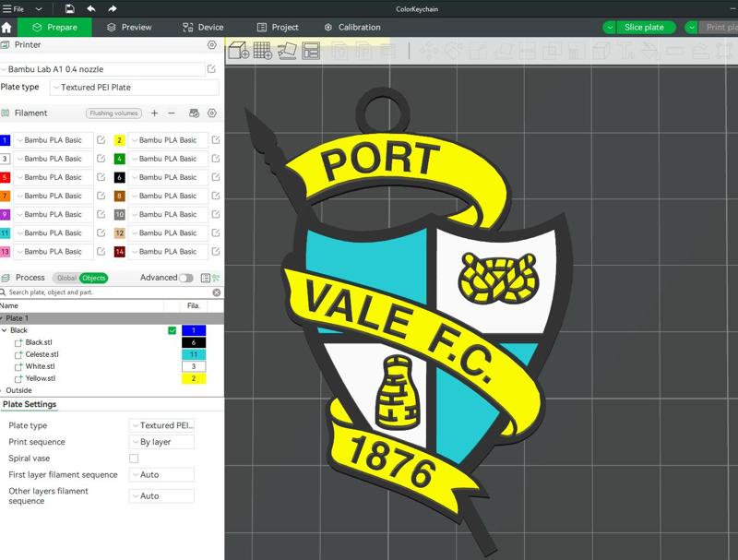The image size is (738, 560).
Task: Open printer settings gear icon
Action: 212,44
